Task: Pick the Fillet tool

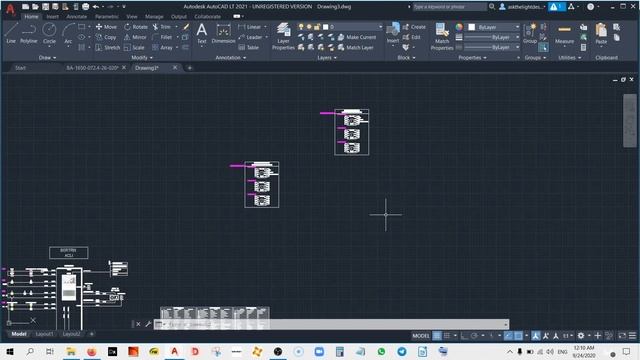Action: (x=162, y=37)
